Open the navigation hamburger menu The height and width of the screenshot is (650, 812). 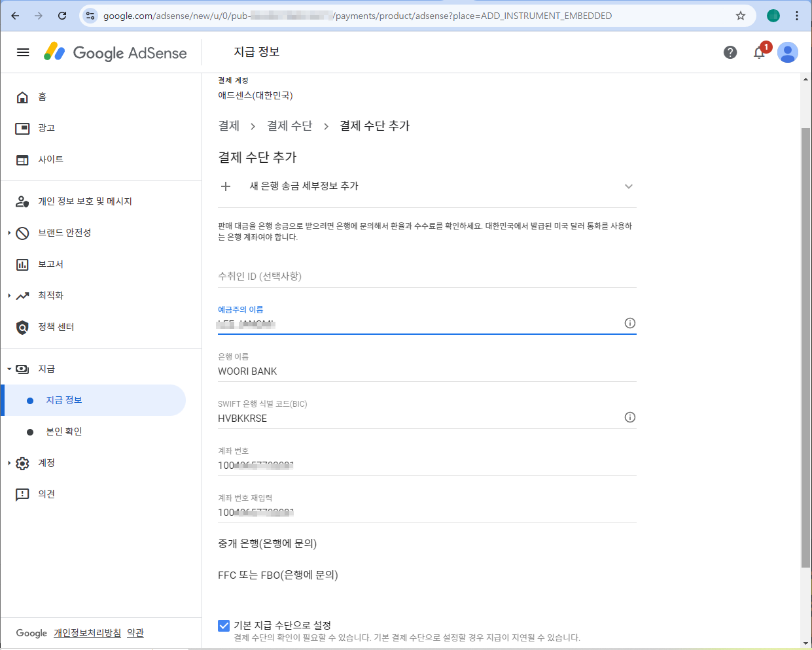22,52
